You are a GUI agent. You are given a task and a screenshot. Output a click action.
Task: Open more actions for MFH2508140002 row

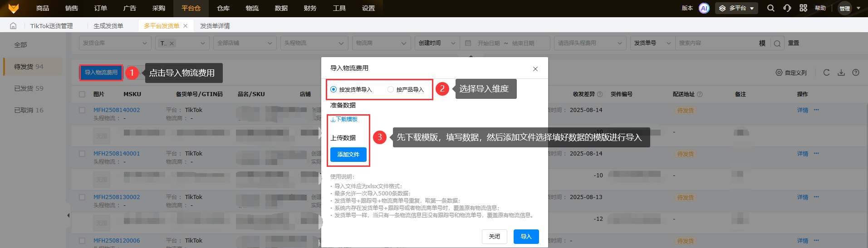click(x=816, y=110)
